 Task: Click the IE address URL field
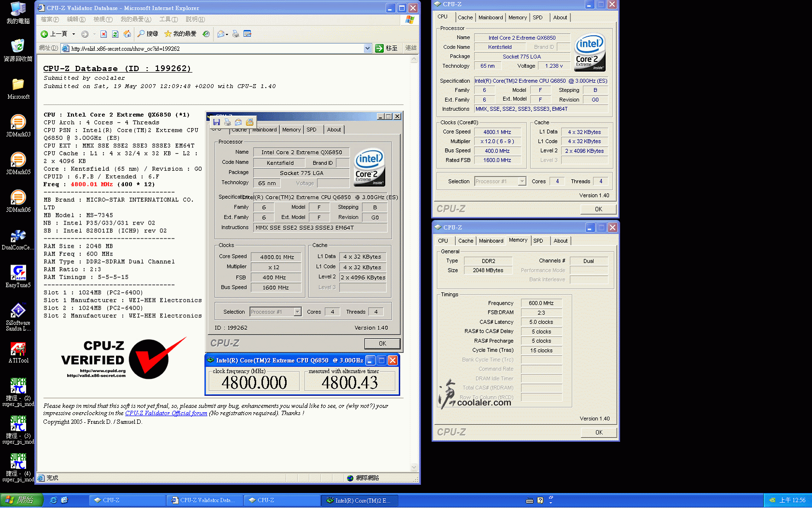[217, 48]
